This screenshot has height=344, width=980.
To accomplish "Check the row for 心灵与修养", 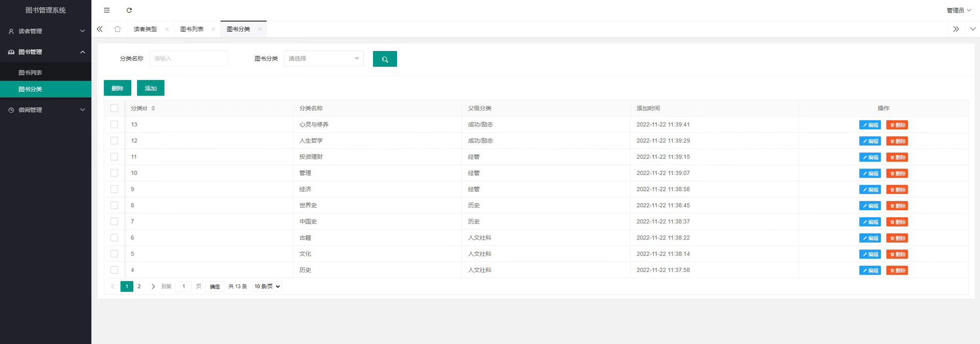I will 114,125.
